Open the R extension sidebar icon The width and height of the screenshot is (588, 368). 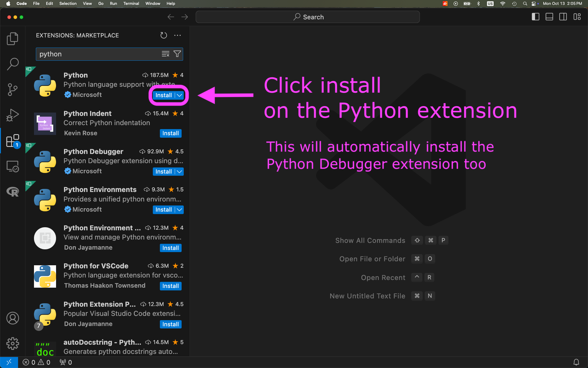(x=13, y=192)
